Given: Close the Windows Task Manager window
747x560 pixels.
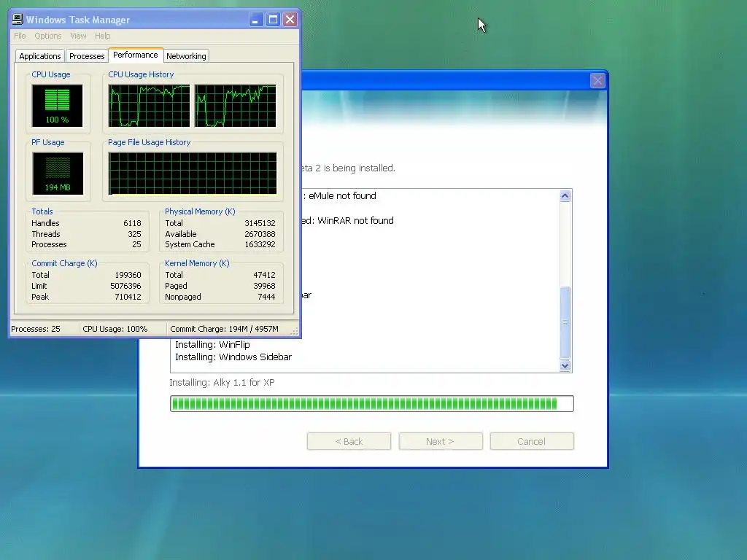Looking at the screenshot, I should tap(290, 20).
